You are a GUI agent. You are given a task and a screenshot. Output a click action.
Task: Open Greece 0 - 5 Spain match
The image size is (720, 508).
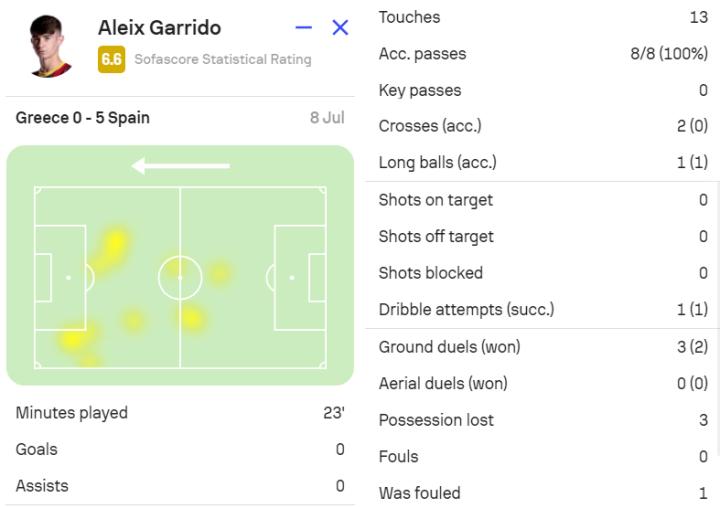[83, 117]
